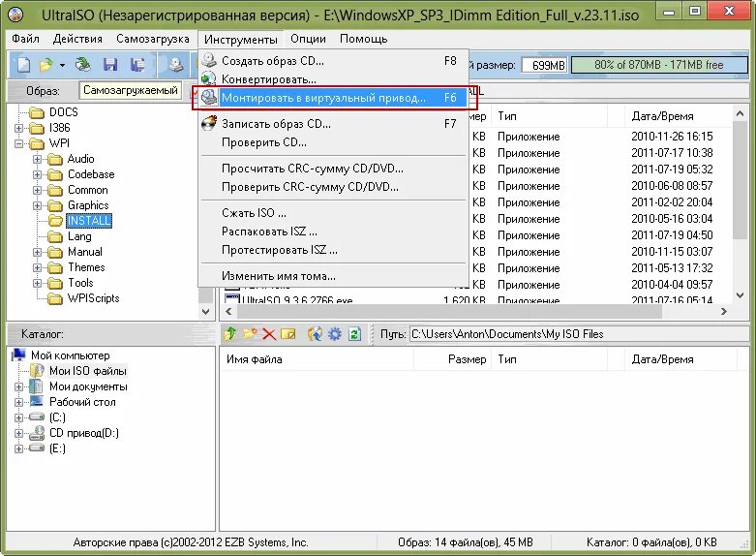756x556 pixels.
Task: Choose Проверить CD... entry
Action: pyautogui.click(x=333, y=142)
